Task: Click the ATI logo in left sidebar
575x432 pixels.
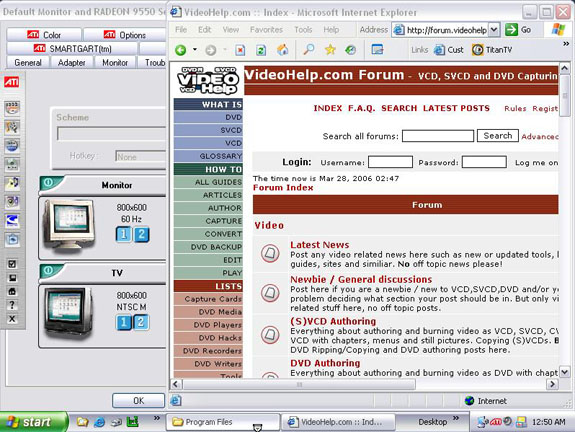Action: pyautogui.click(x=11, y=81)
